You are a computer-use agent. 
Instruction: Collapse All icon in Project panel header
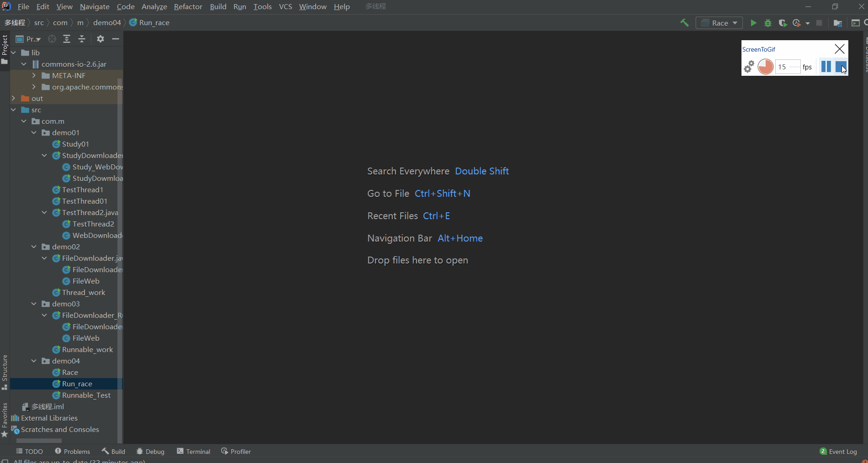click(x=82, y=39)
